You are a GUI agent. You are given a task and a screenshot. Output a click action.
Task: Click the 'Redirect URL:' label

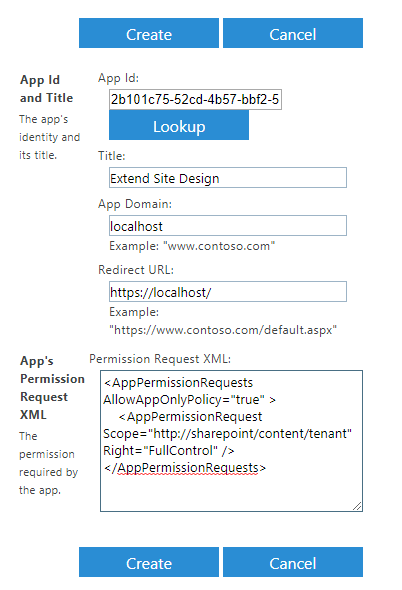136,270
